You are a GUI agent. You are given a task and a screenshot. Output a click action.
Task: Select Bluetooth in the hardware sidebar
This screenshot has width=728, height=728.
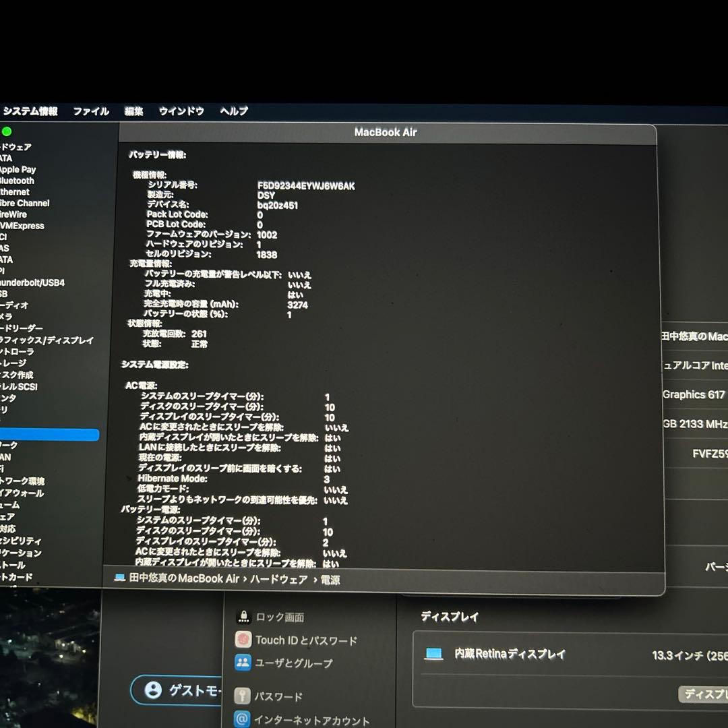[17, 181]
